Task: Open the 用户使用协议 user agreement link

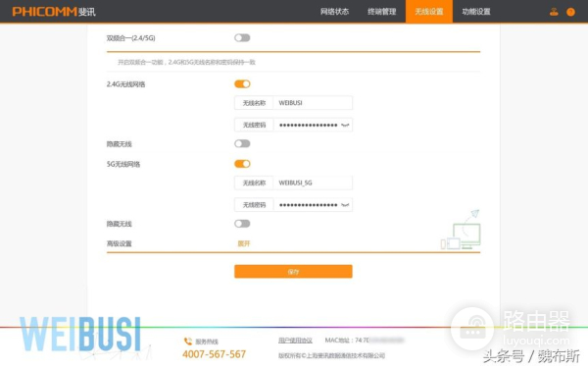Action: click(x=295, y=341)
